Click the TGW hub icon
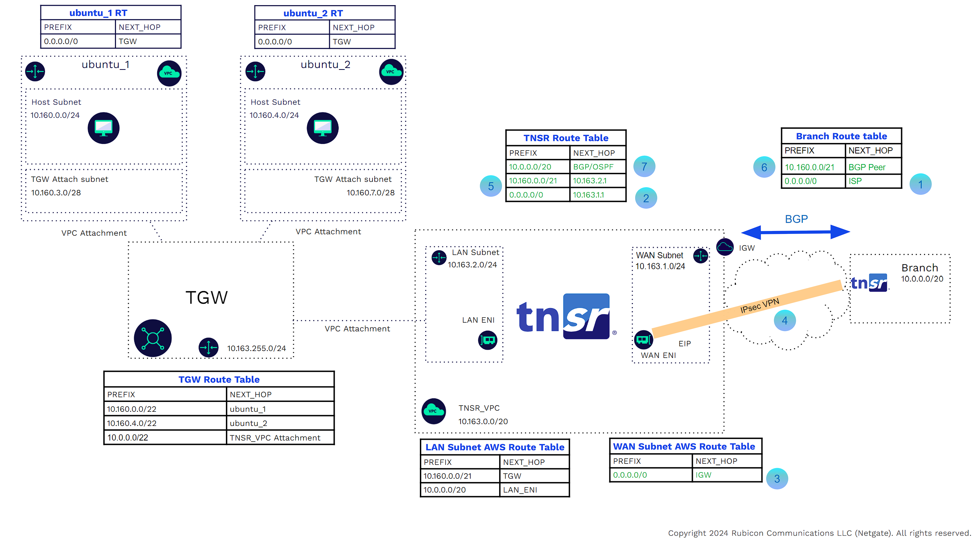The width and height of the screenshot is (980, 550). 152,338
